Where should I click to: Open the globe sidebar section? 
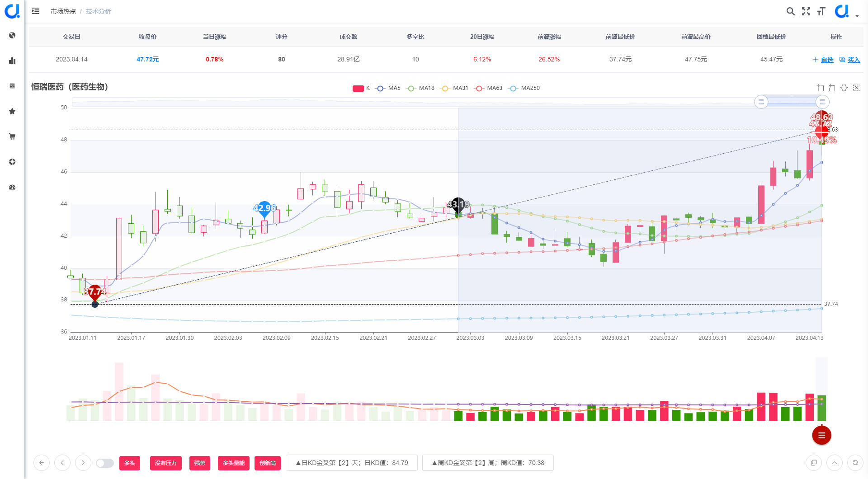coord(12,35)
